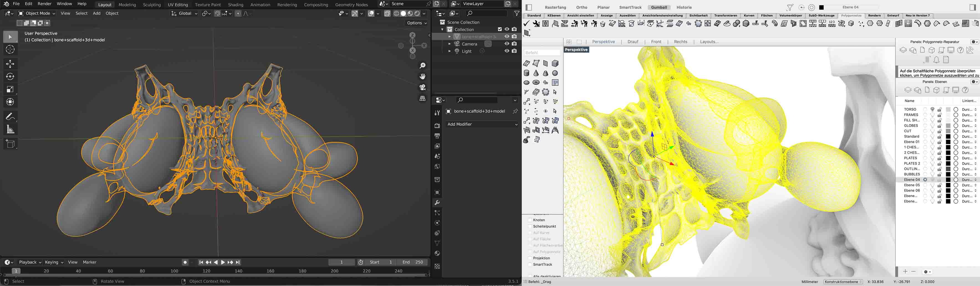Screen dimensions: 980x286
Task: Switch viewport to perspective/orthographic grid icon
Action: click(x=422, y=98)
